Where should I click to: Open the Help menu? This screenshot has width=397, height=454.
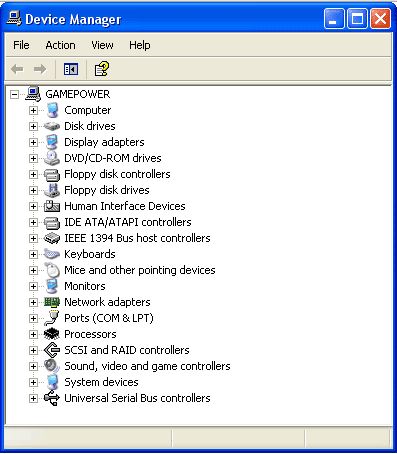(x=140, y=45)
